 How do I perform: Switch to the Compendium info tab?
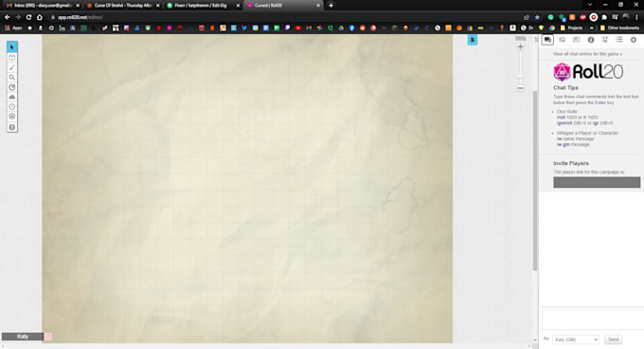[x=591, y=40]
